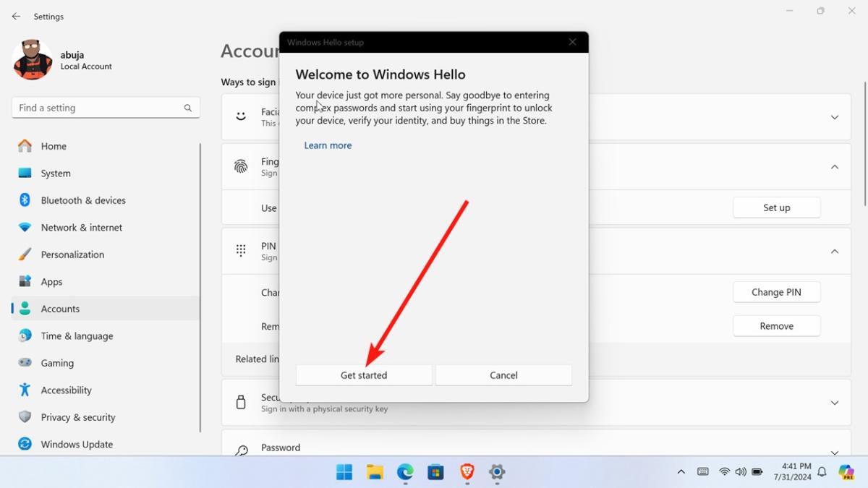Click Change PIN
The image size is (868, 488).
click(x=776, y=291)
